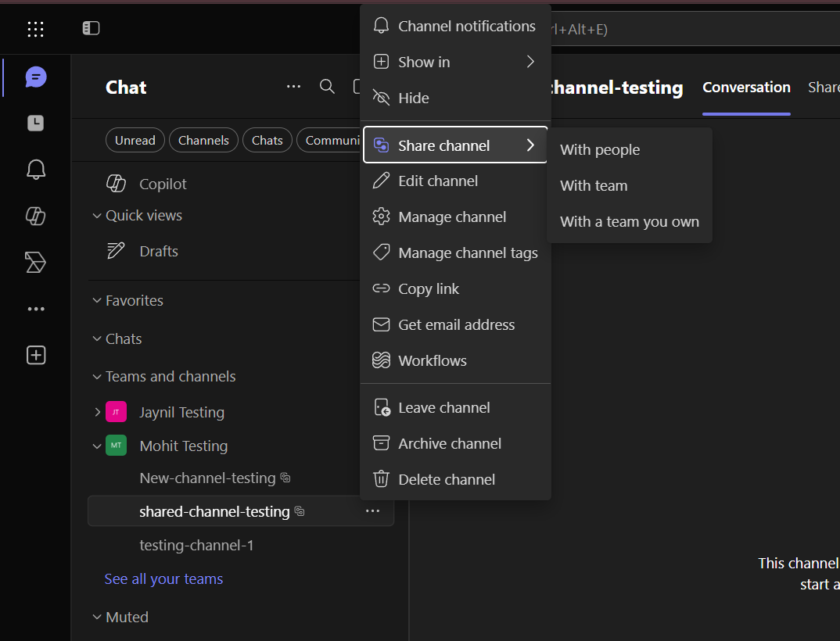Click the Mohit Testing team avatar
840x641 pixels.
(x=117, y=446)
